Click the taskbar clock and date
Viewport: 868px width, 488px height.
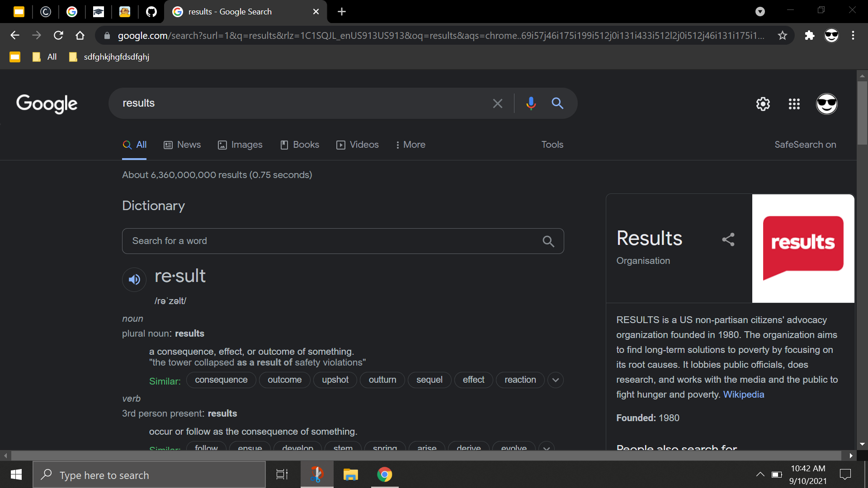[x=808, y=474]
